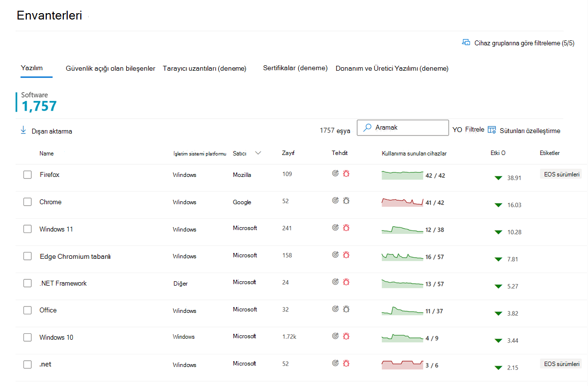Screen dimensions: 588x386
Task: Click the Windows 11 target icon
Action: [x=335, y=227]
